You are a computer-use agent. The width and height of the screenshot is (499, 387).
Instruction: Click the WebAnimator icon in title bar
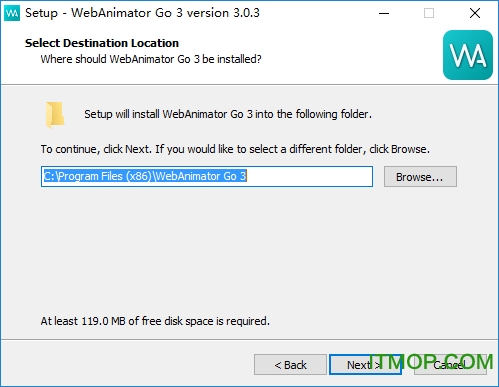tap(12, 13)
